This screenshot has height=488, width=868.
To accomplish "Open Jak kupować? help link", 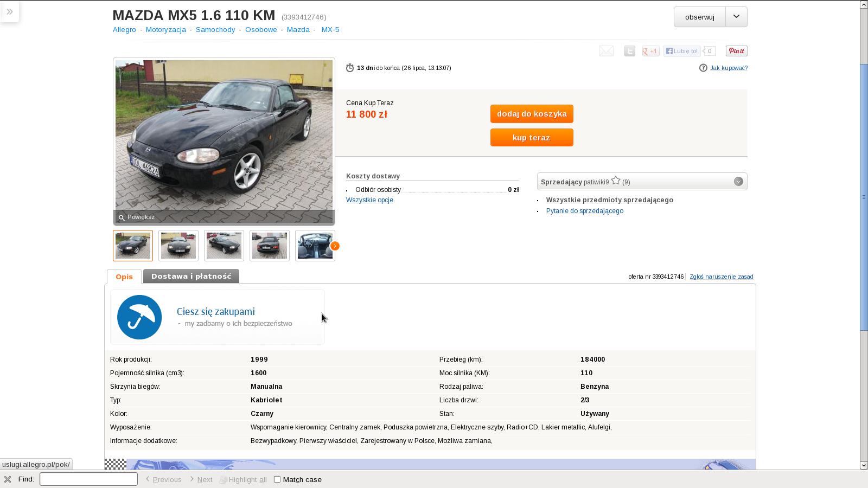I will coord(729,68).
